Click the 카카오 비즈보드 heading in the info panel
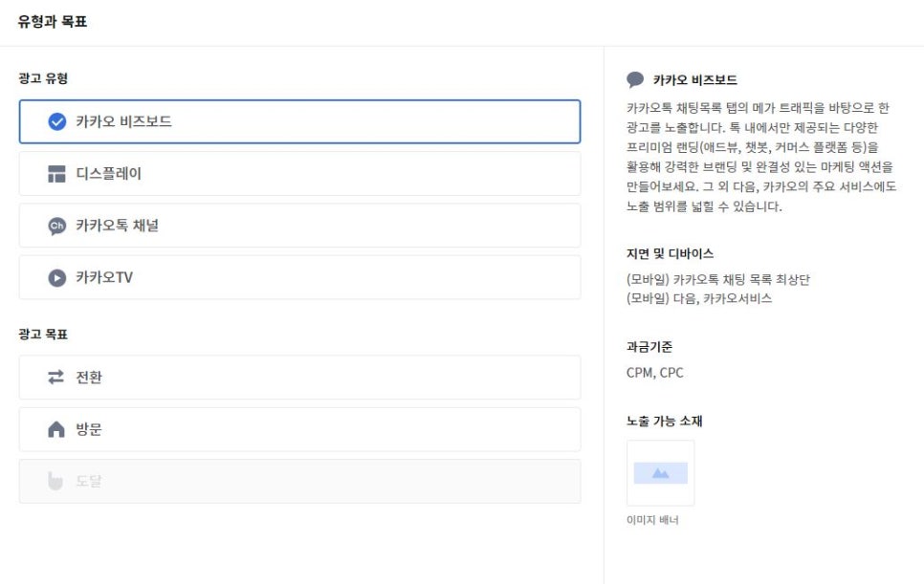 (695, 80)
